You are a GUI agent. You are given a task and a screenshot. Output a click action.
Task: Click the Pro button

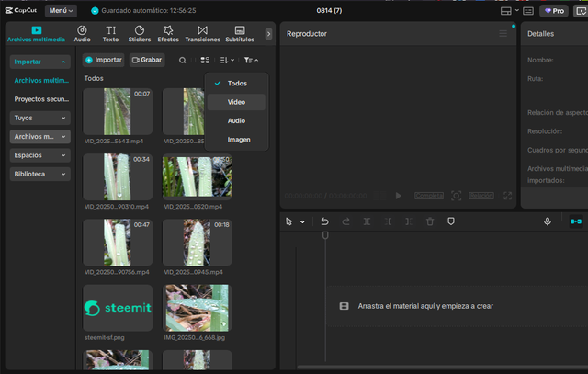554,11
